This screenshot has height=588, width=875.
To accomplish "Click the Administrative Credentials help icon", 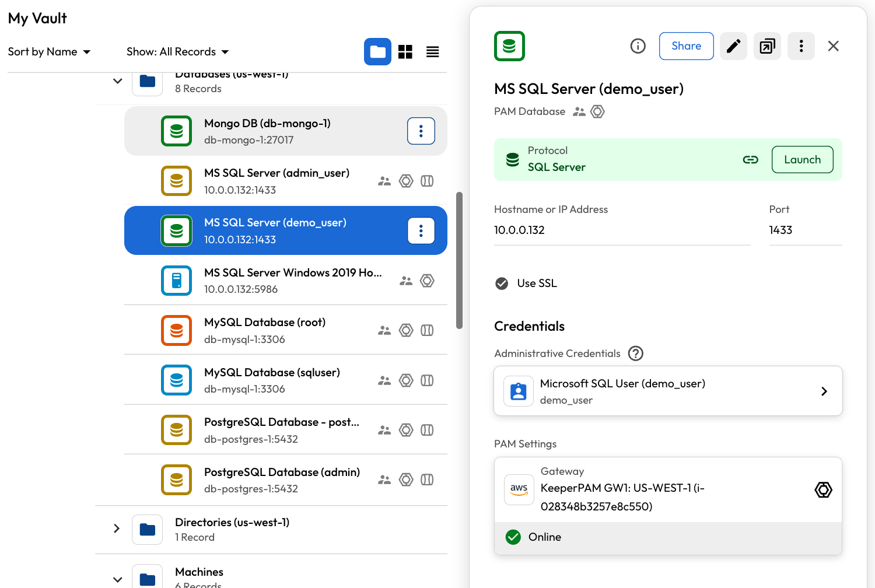I will point(635,353).
